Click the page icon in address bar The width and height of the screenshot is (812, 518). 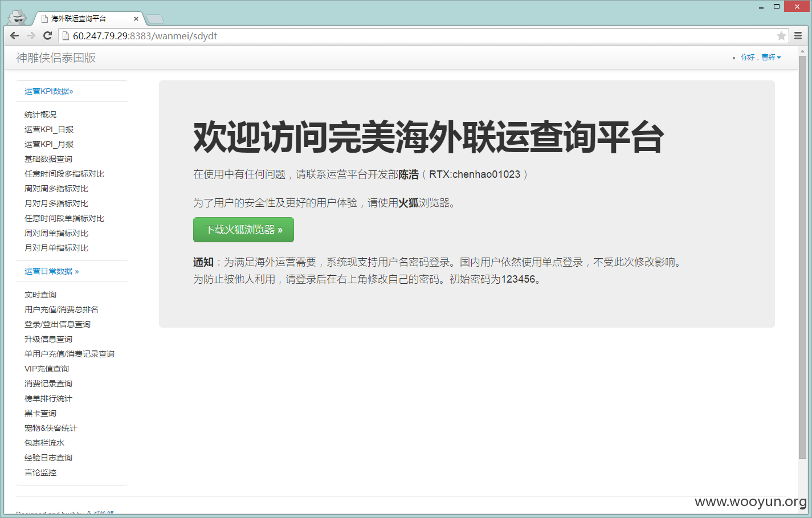click(66, 36)
